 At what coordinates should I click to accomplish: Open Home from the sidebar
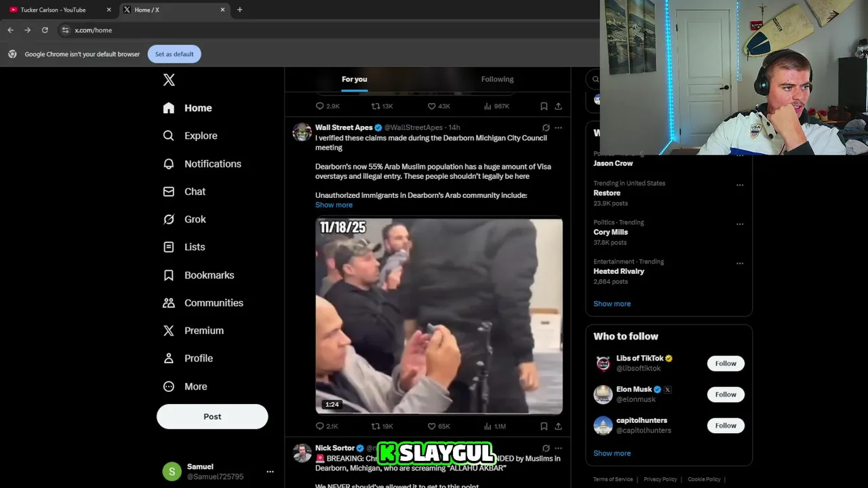pyautogui.click(x=188, y=108)
